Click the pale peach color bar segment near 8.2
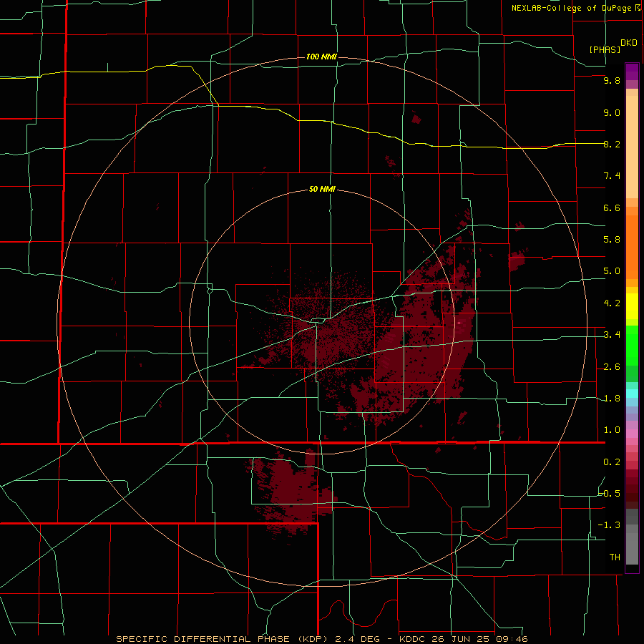644x644 pixels. click(x=632, y=147)
